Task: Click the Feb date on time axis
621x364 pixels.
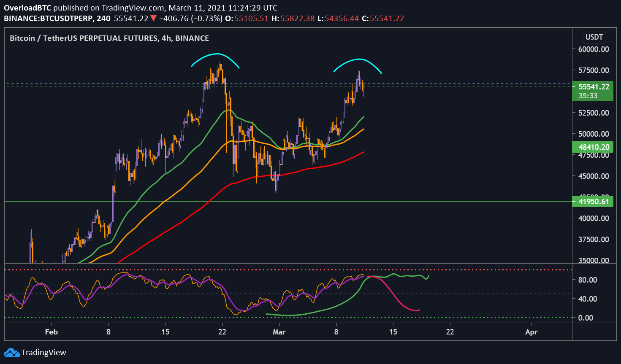Action: point(51,332)
